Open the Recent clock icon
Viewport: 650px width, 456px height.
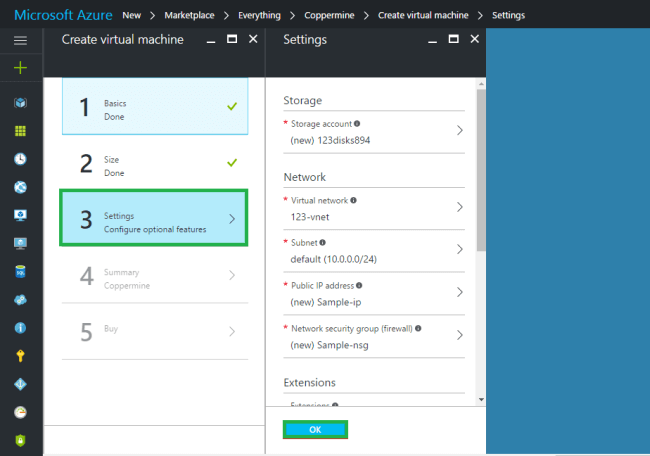point(20,159)
